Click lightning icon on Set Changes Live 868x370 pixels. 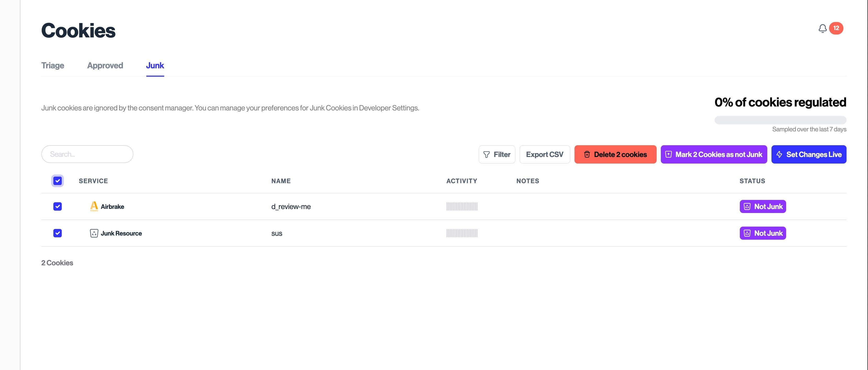click(779, 155)
